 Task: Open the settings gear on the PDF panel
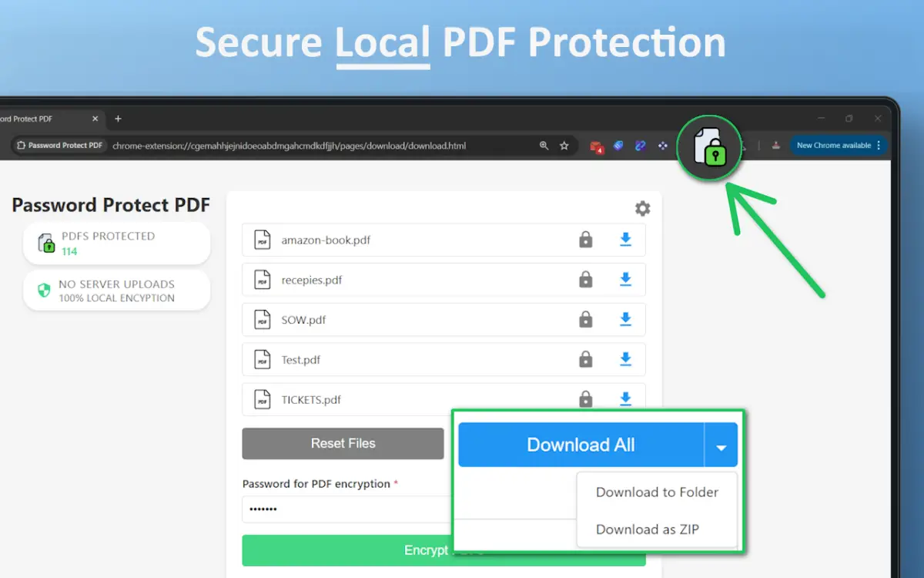click(x=642, y=207)
